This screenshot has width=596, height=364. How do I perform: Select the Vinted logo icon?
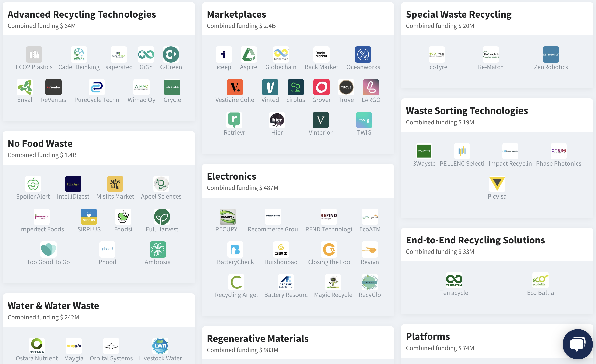click(x=270, y=87)
